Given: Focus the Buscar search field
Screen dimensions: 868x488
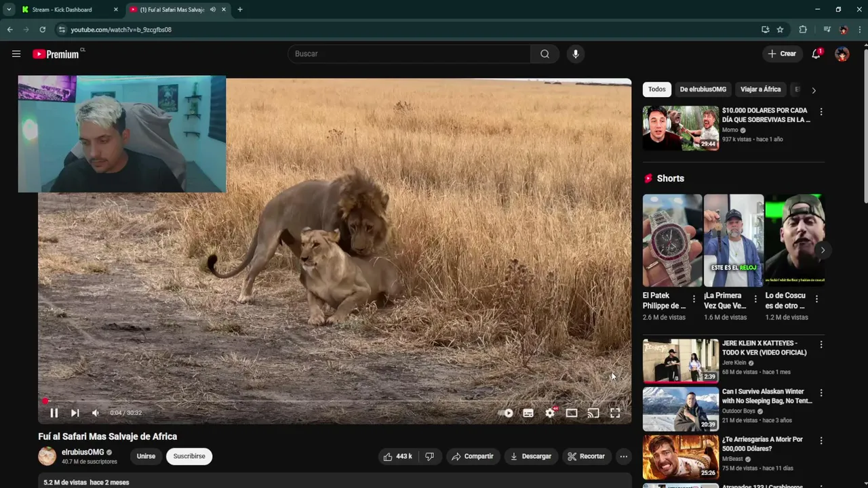Looking at the screenshot, I should pos(410,54).
